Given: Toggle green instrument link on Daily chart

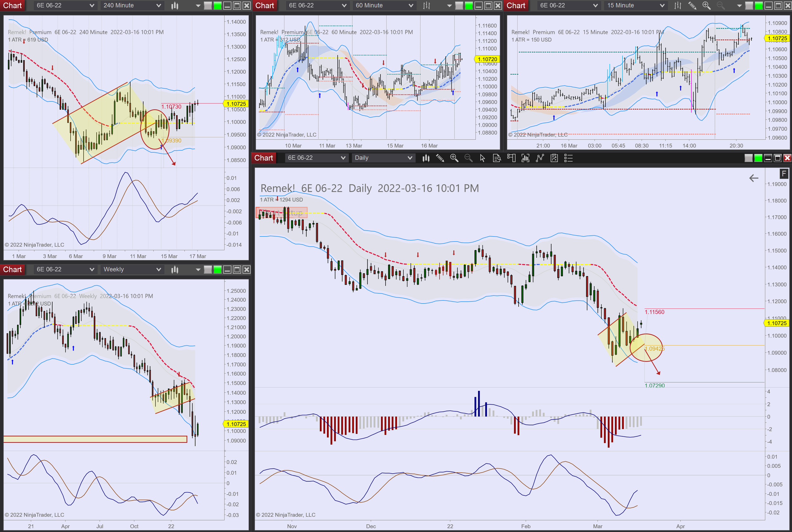Looking at the screenshot, I should (758, 158).
